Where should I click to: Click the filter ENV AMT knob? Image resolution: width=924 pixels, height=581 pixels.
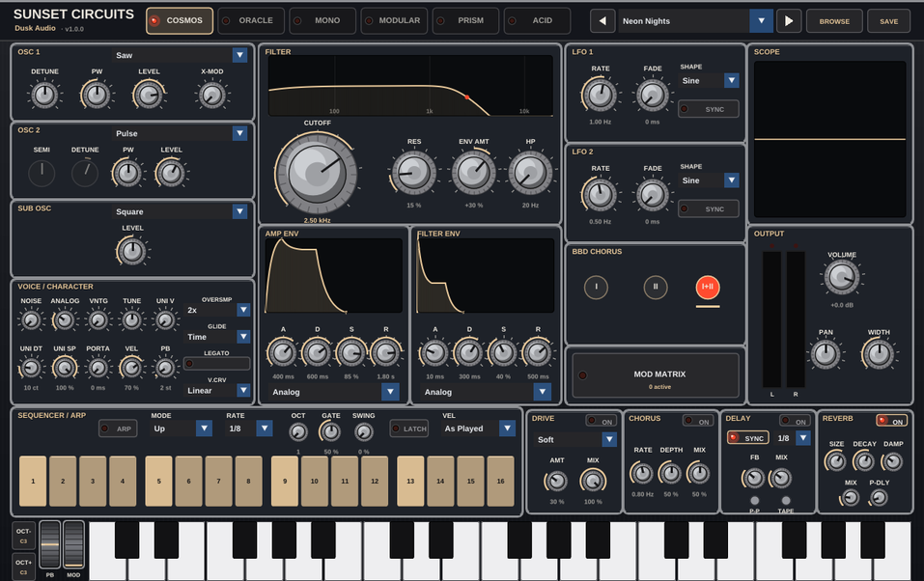(474, 173)
